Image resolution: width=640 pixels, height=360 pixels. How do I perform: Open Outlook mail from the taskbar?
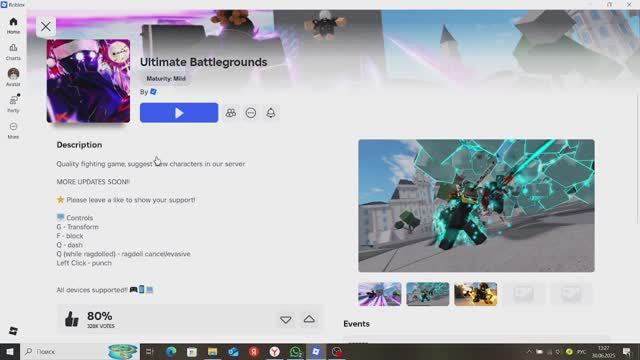(233, 351)
